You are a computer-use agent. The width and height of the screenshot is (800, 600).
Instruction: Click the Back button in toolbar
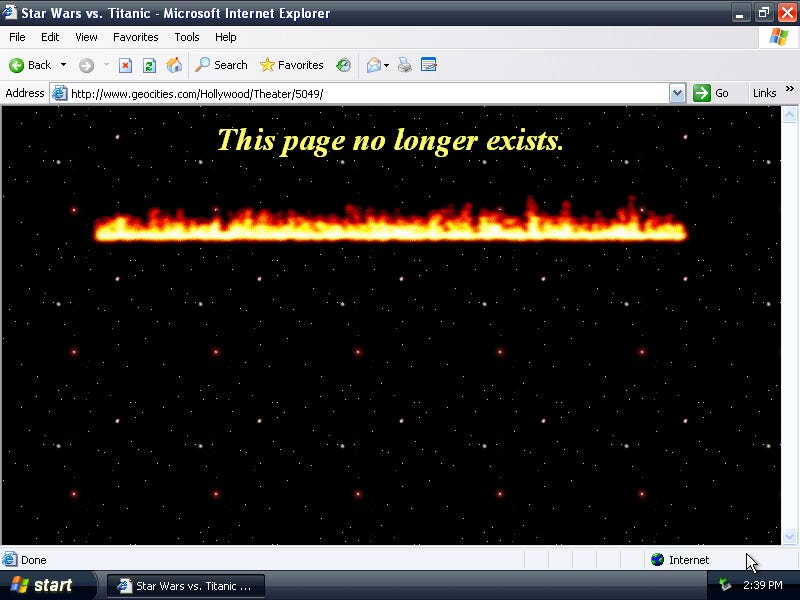pyautogui.click(x=30, y=65)
